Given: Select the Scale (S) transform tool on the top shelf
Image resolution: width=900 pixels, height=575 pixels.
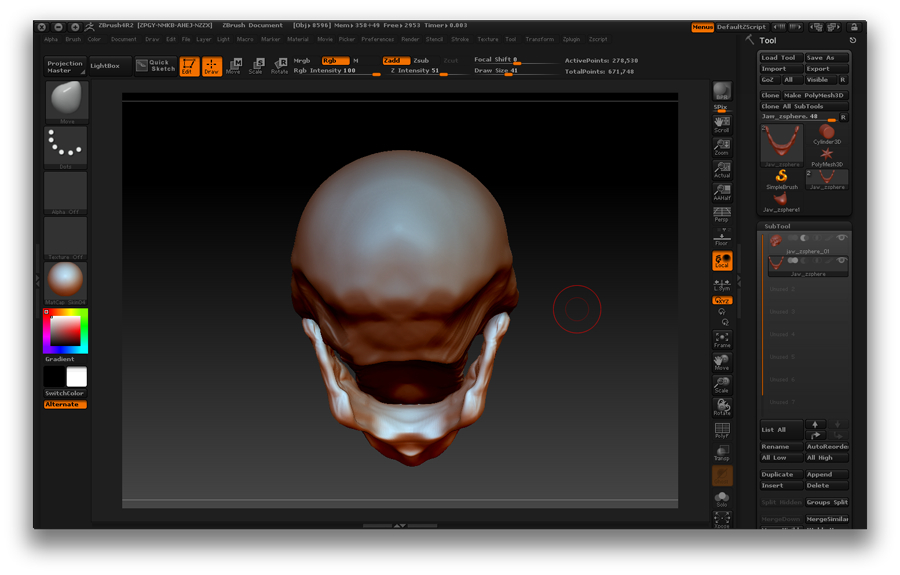Looking at the screenshot, I should click(x=256, y=66).
